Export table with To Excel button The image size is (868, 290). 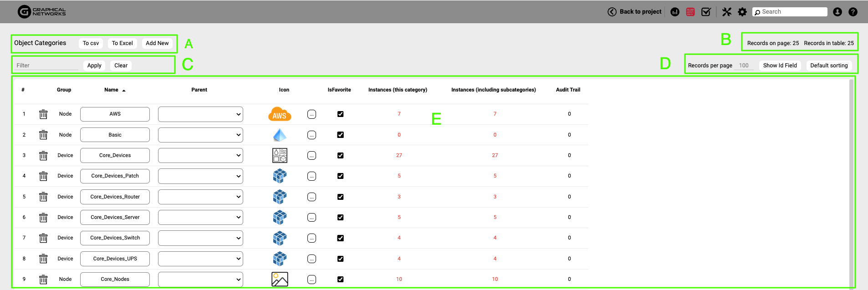pos(123,43)
